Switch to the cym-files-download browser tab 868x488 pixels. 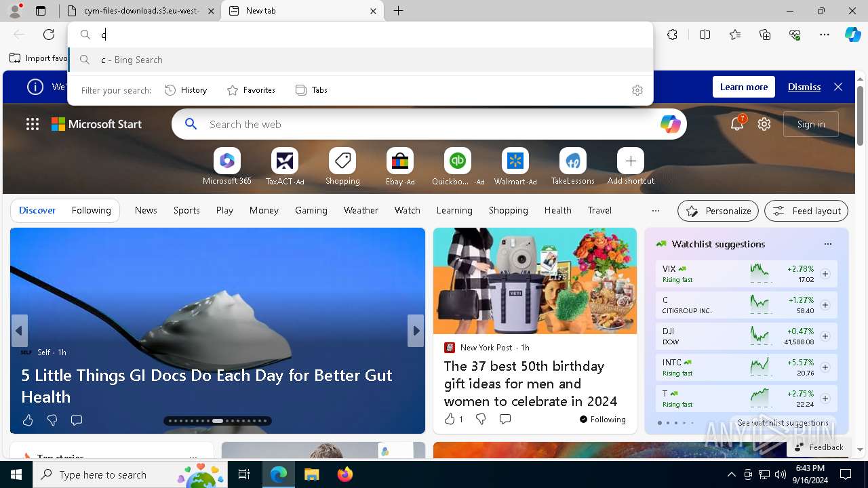pos(142,11)
